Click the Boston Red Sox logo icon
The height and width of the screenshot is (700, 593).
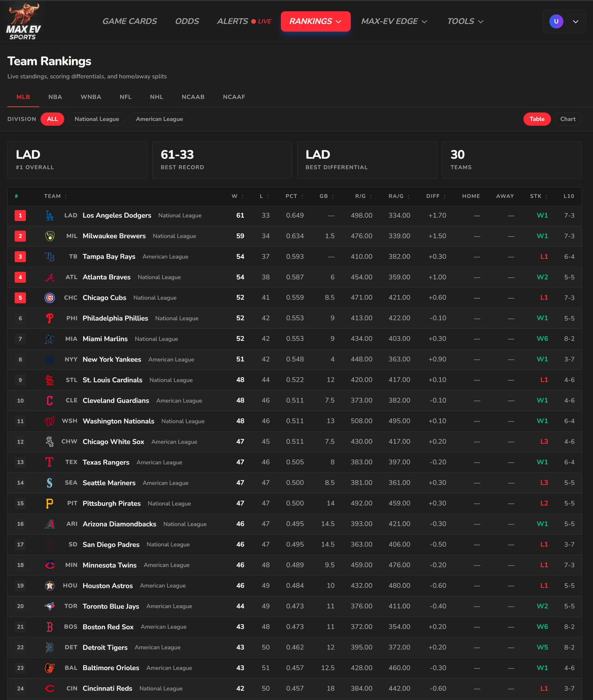pos(50,627)
